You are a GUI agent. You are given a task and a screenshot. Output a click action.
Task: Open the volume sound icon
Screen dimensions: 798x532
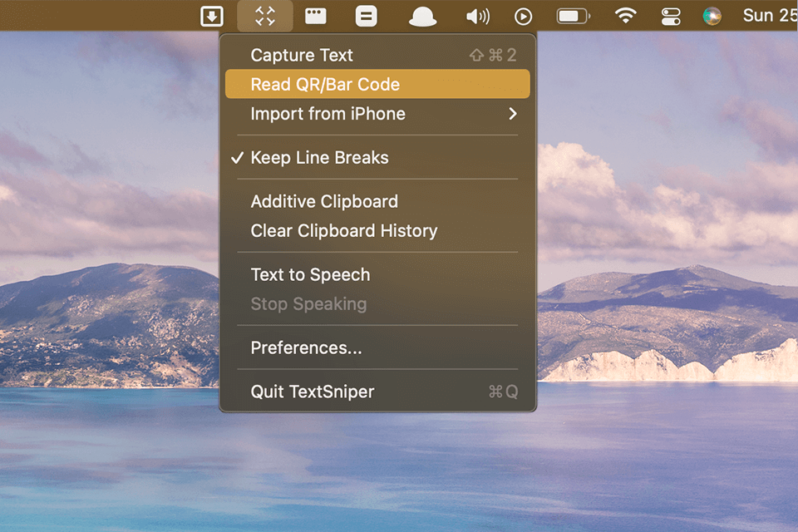click(477, 17)
